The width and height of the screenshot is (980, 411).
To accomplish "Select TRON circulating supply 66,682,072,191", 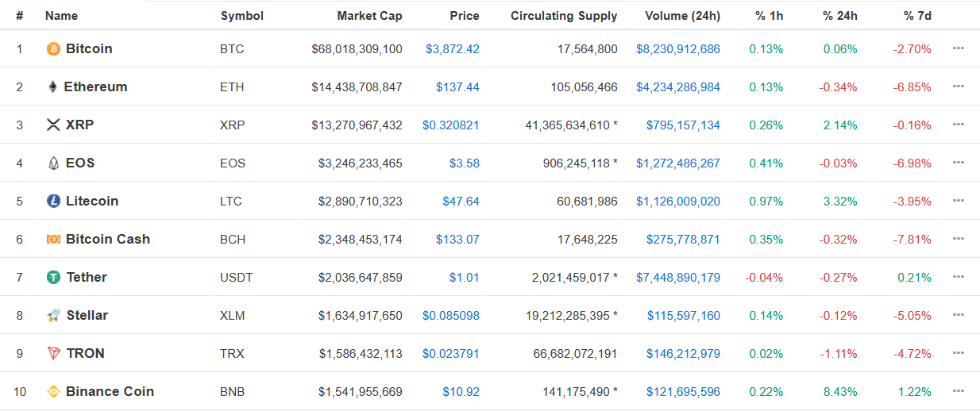I will click(576, 354).
